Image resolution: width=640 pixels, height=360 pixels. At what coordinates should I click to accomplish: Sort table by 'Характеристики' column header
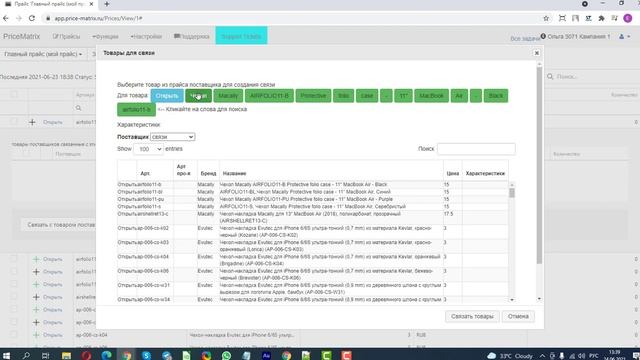click(x=485, y=173)
